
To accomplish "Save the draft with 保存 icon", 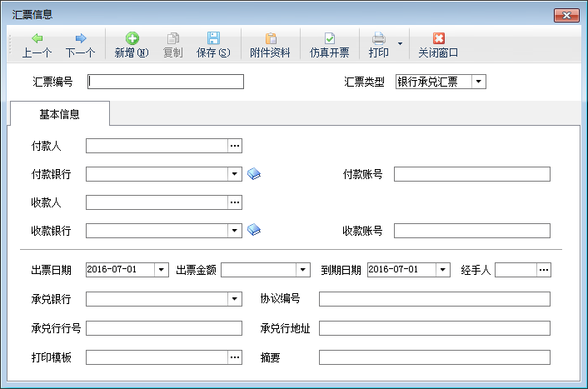I will tap(213, 38).
